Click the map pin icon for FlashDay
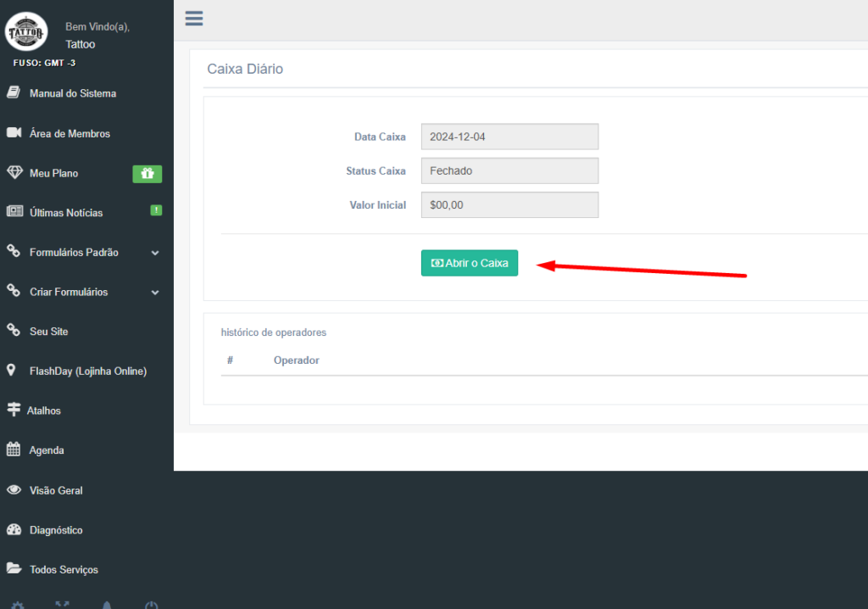868x609 pixels. tap(11, 370)
